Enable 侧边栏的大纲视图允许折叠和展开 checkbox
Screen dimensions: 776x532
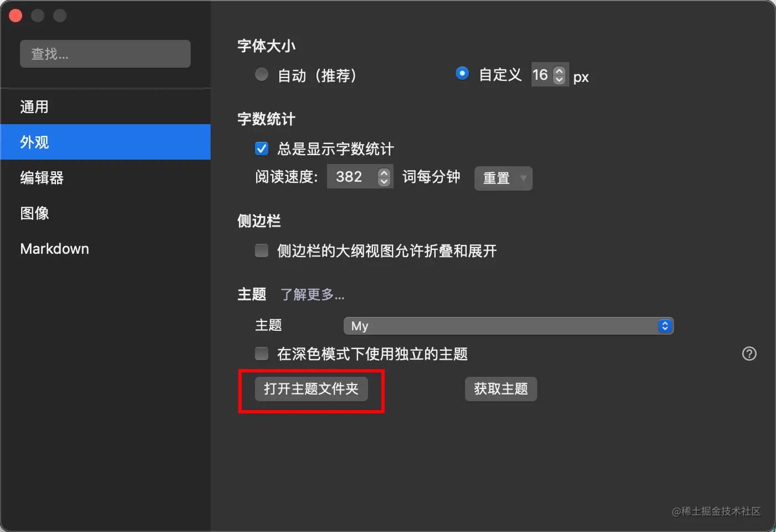click(x=262, y=250)
